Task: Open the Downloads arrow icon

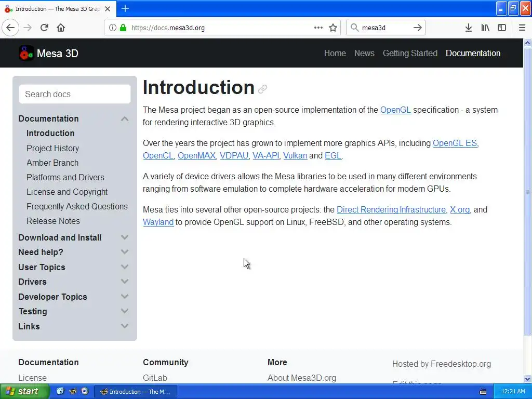Action: coord(469,28)
